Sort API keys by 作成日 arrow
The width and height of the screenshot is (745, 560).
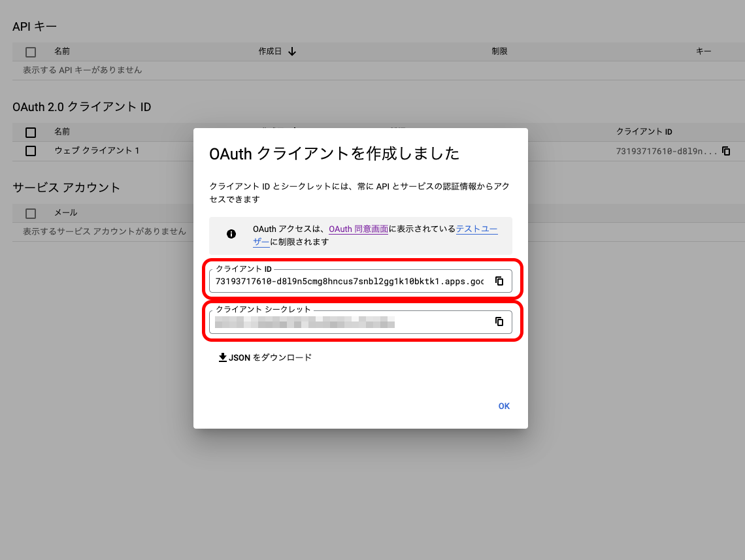pos(292,52)
